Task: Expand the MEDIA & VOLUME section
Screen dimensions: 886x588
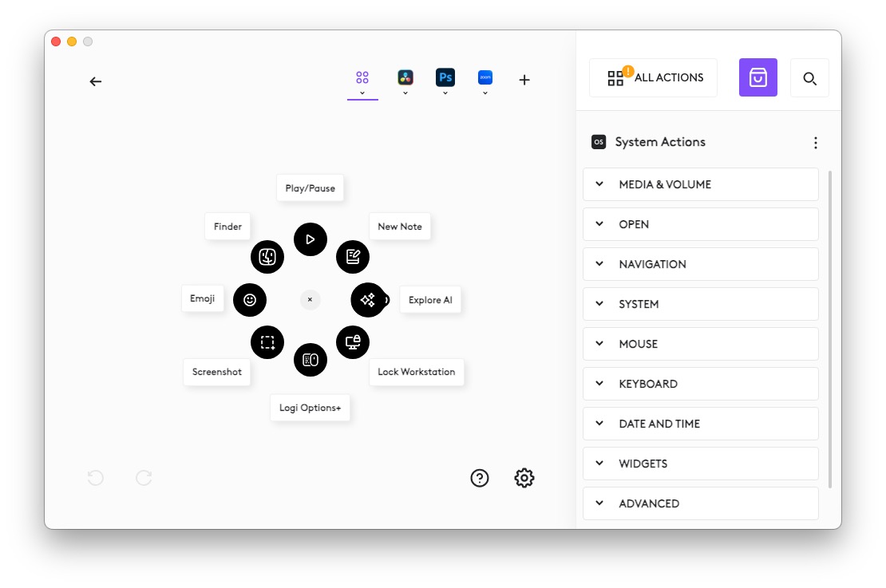Action: pos(700,184)
